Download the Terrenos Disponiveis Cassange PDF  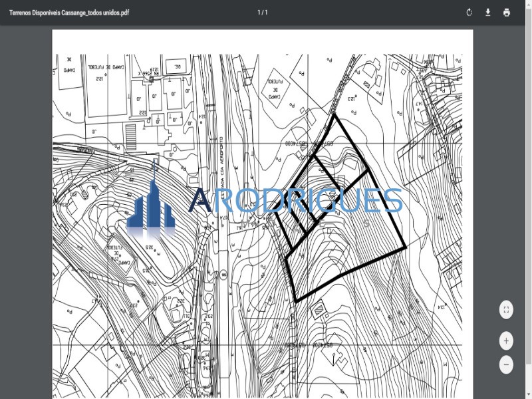pyautogui.click(x=487, y=13)
